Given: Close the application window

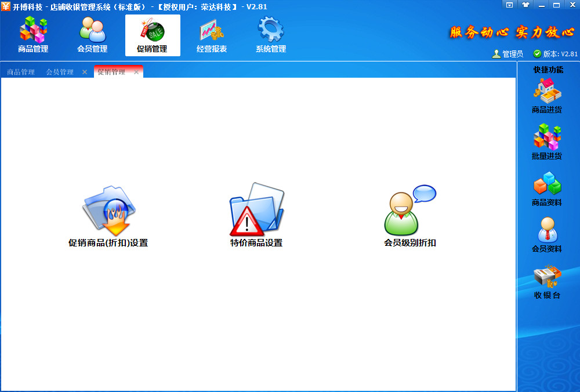Looking at the screenshot, I should pyautogui.click(x=572, y=5).
